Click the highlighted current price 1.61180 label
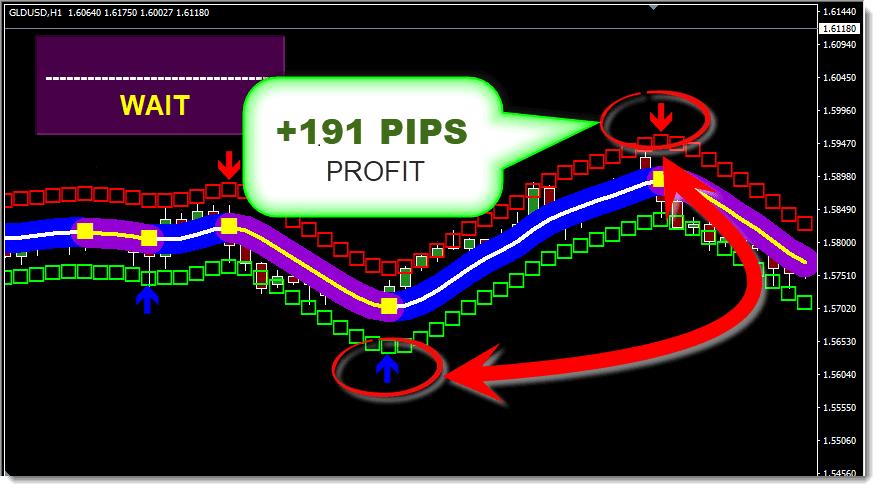880x491 pixels. pyautogui.click(x=840, y=30)
